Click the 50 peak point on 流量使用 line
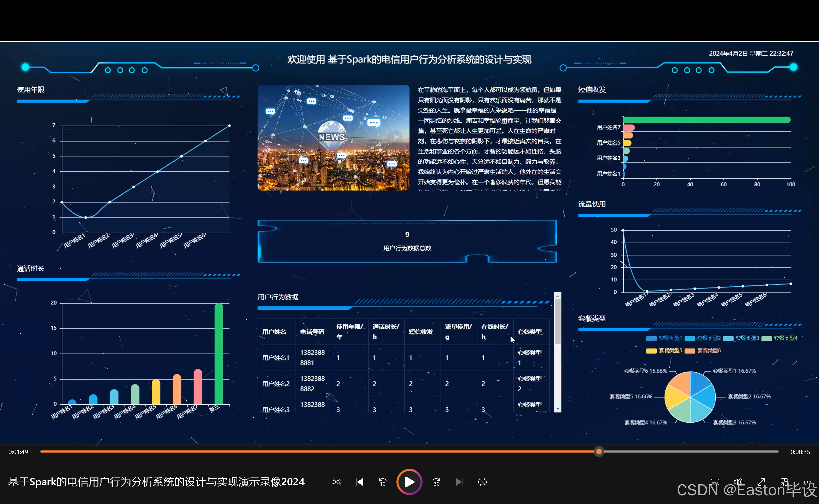The image size is (819, 504). click(623, 230)
